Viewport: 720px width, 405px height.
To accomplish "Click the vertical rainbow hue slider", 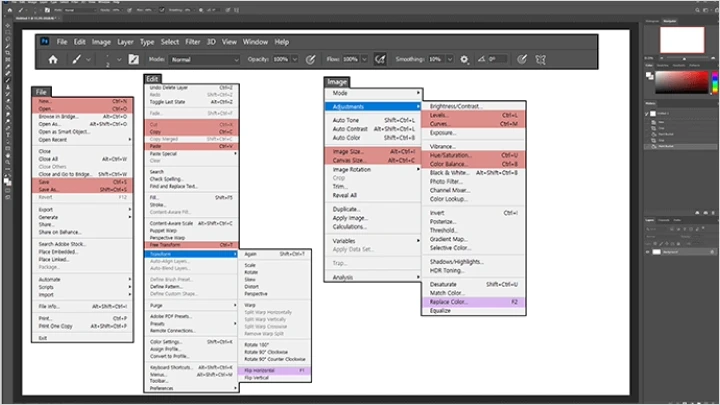I will (x=714, y=83).
